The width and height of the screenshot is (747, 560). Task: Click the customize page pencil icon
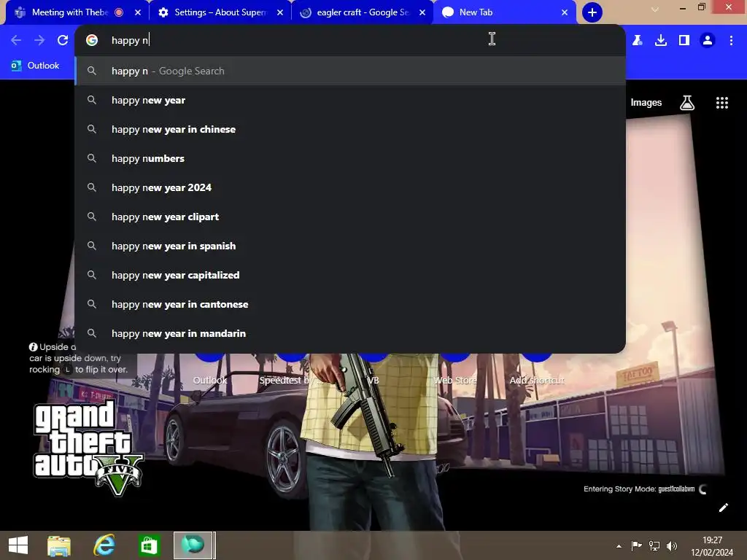pos(723,507)
